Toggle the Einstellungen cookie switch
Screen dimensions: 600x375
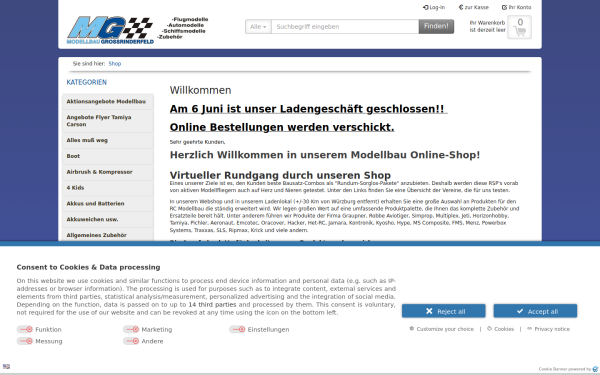(237, 329)
